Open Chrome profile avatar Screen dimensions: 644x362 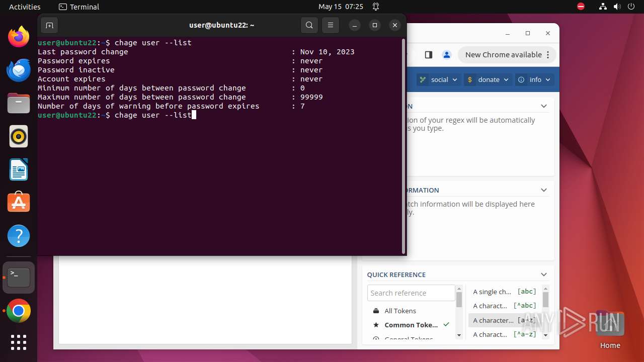pos(446,55)
